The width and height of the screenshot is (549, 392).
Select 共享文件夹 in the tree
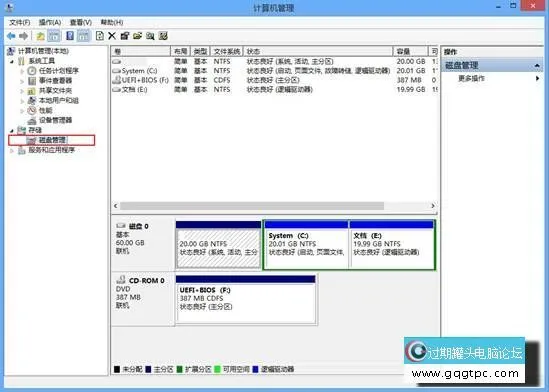coord(55,91)
